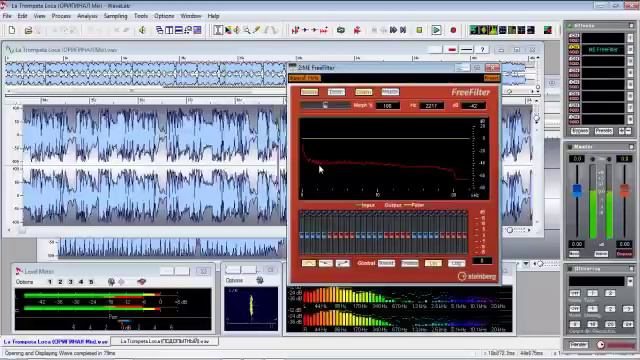Select dithering noise type 2
This screenshot has width=640, height=360.
[x=610, y=293]
